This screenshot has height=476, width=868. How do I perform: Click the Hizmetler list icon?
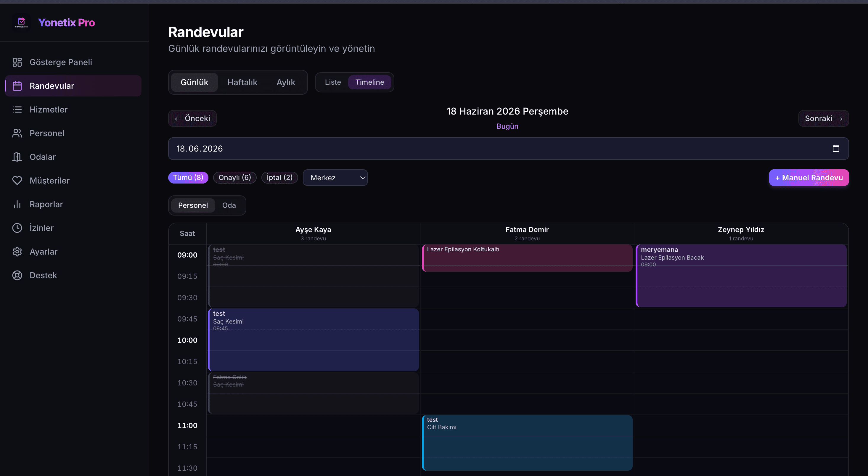[x=17, y=110]
